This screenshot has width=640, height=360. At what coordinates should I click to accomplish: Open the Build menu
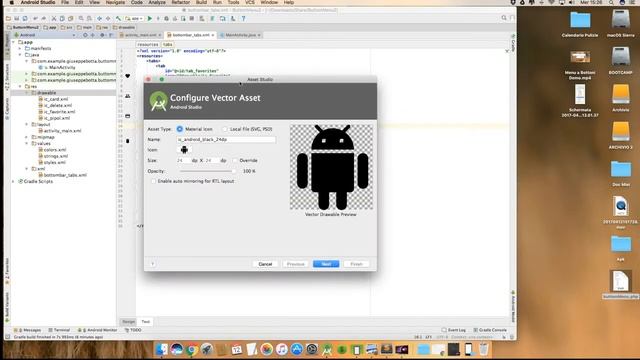pyautogui.click(x=201, y=2)
